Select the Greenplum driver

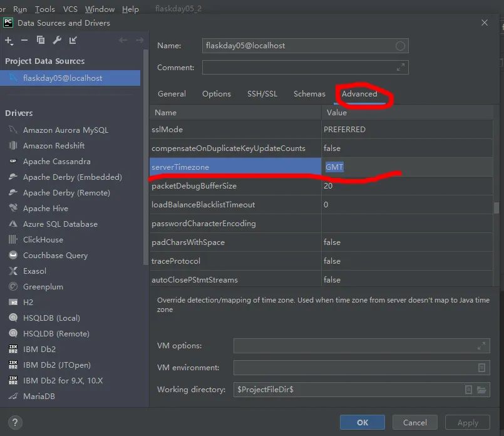[x=43, y=287]
